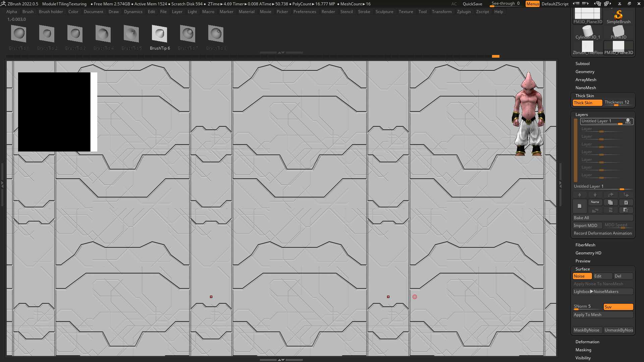Click the Duplicate Layer icon
The height and width of the screenshot is (362, 644).
point(610,202)
